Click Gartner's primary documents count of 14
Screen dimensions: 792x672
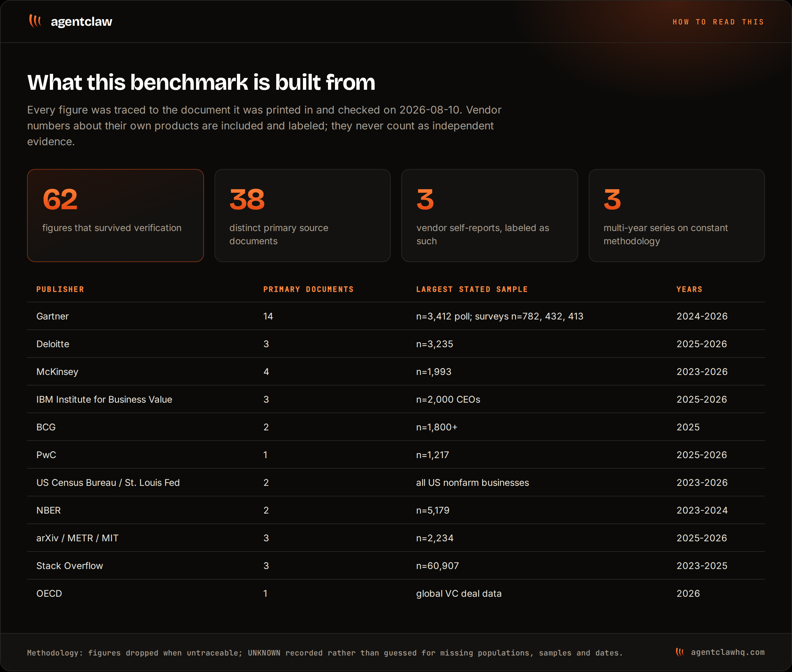(268, 316)
